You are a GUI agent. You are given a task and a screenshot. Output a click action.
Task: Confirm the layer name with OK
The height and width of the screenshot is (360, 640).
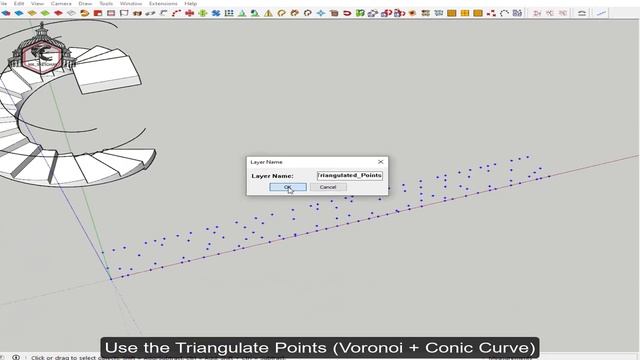pyautogui.click(x=288, y=187)
